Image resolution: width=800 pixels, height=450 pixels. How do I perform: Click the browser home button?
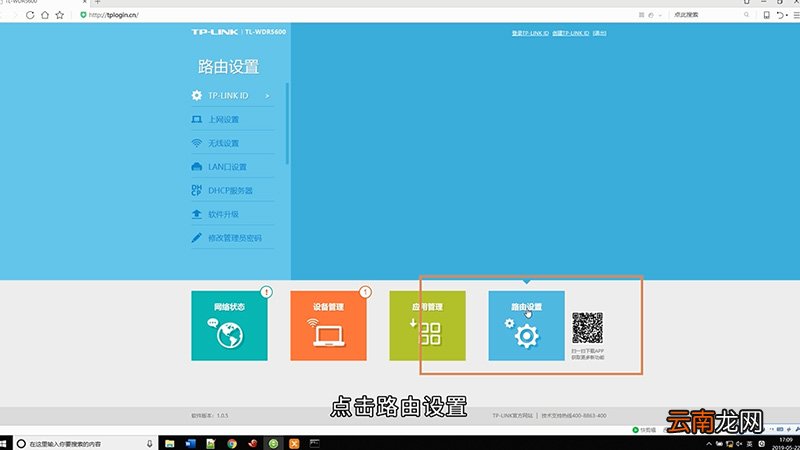(45, 15)
